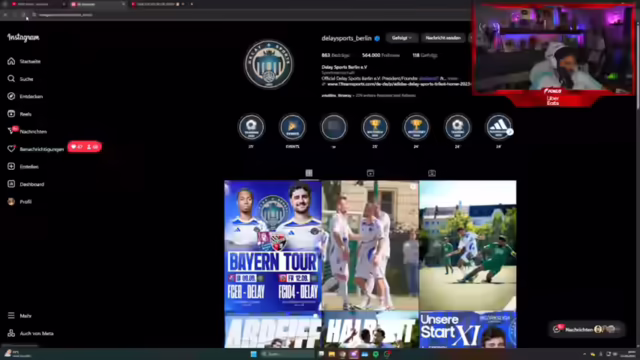Open the Bayern Tour post
Image resolution: width=640 pixels, height=360 pixels.
(x=273, y=245)
